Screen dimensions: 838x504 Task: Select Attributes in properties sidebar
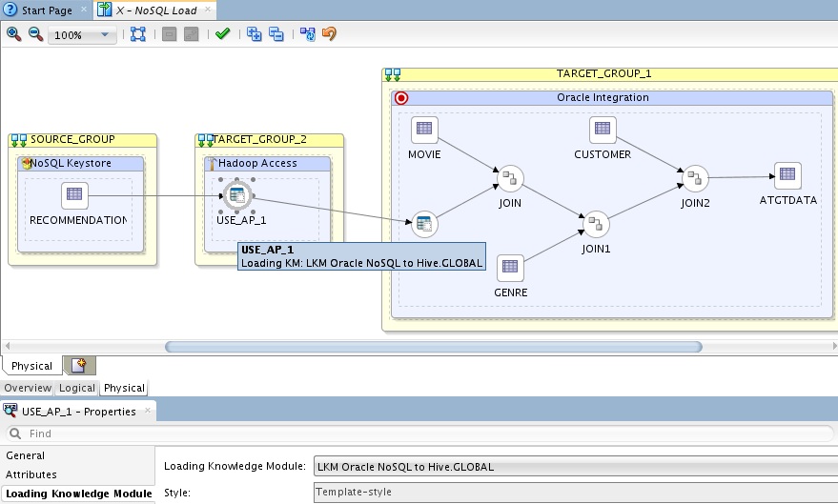click(x=31, y=474)
